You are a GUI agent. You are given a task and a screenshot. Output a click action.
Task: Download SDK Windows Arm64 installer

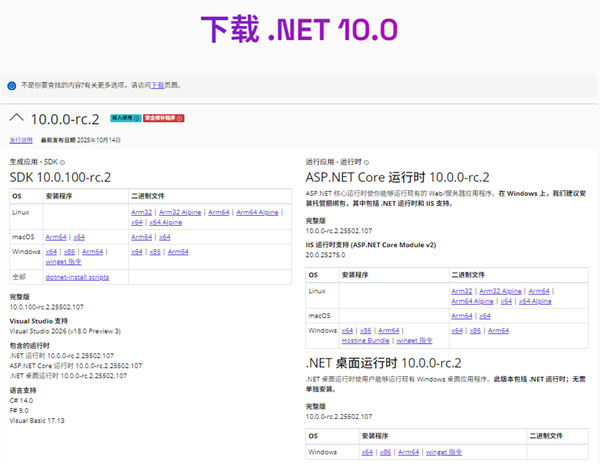[x=93, y=251]
